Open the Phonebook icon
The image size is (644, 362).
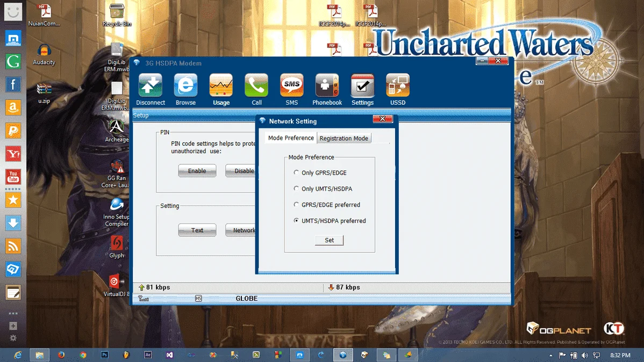click(x=327, y=85)
